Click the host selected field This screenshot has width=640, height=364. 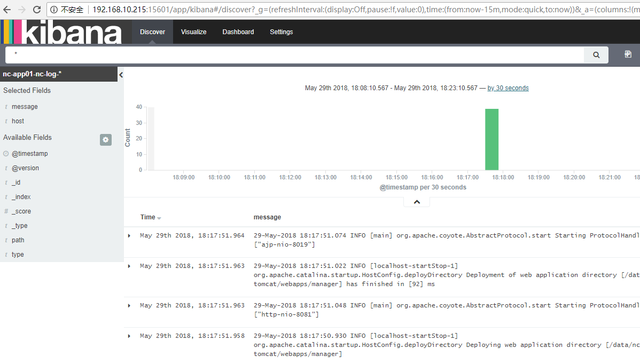click(18, 121)
